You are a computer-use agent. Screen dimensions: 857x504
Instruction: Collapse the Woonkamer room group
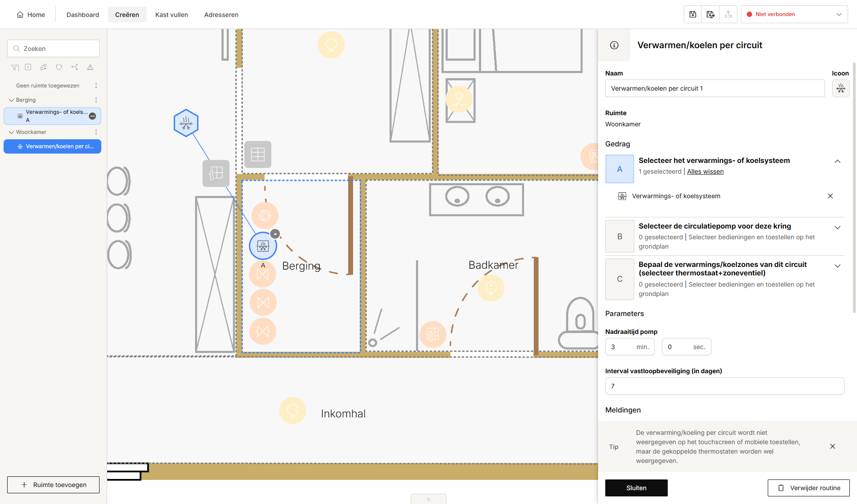pos(11,132)
